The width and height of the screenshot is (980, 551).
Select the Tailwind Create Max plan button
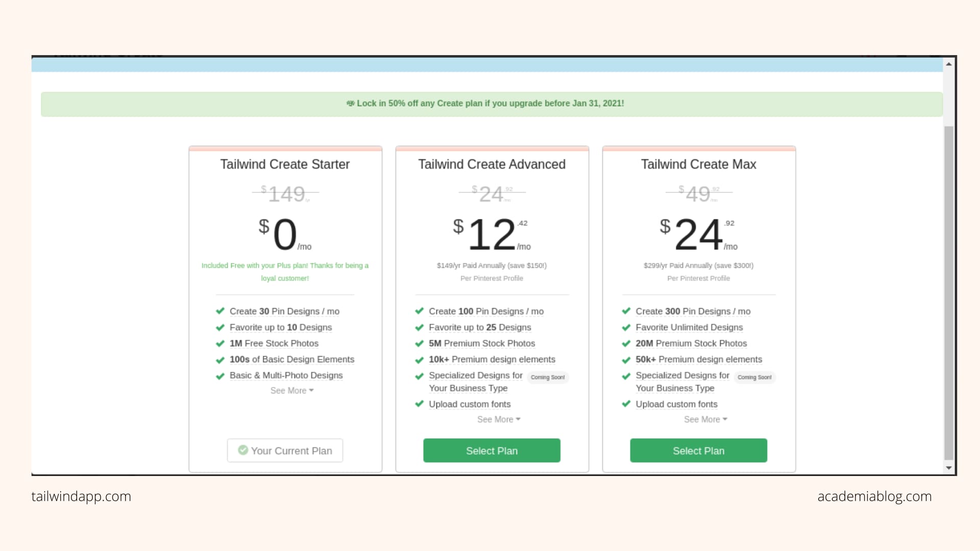698,450
